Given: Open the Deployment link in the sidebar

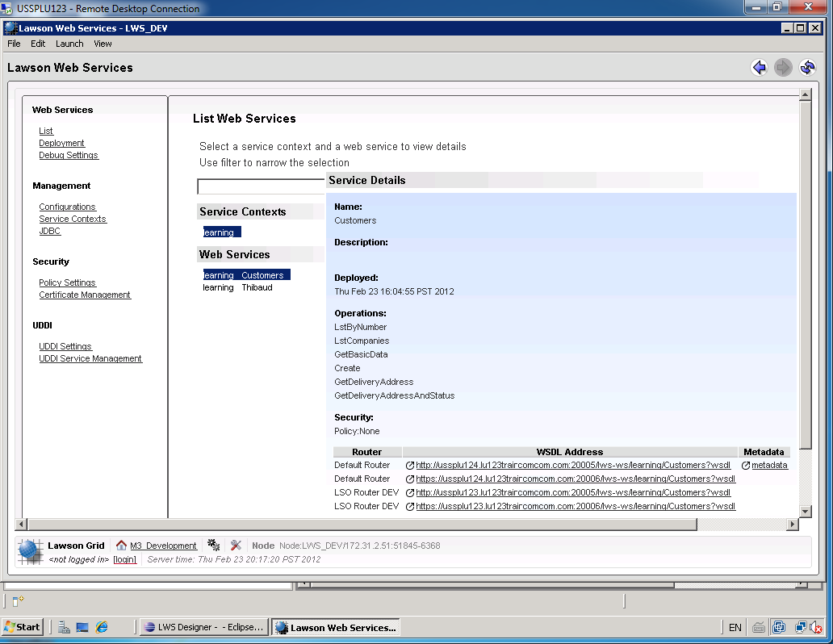Looking at the screenshot, I should pyautogui.click(x=61, y=143).
